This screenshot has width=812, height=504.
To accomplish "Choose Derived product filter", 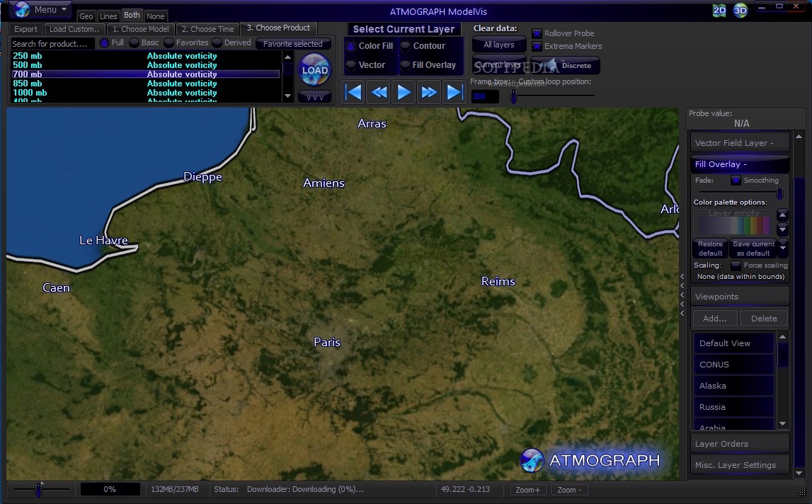I will pos(217,43).
